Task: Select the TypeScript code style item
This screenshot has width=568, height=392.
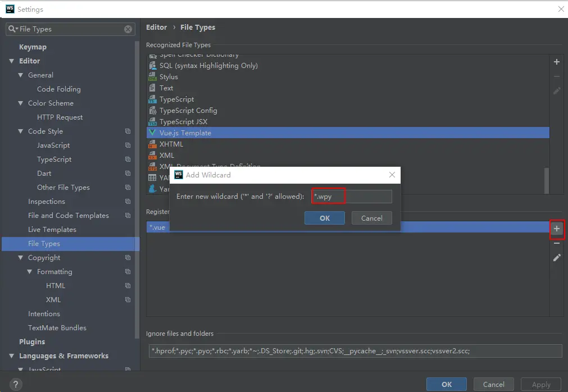Action: [x=54, y=159]
